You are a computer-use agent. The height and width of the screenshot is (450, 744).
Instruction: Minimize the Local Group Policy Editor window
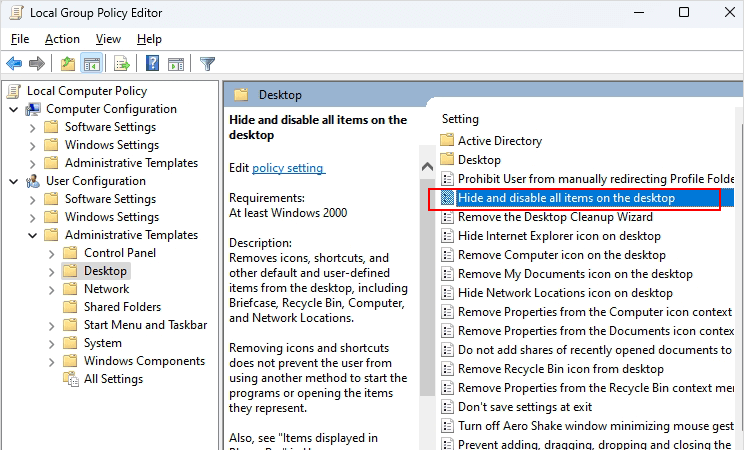pos(639,12)
